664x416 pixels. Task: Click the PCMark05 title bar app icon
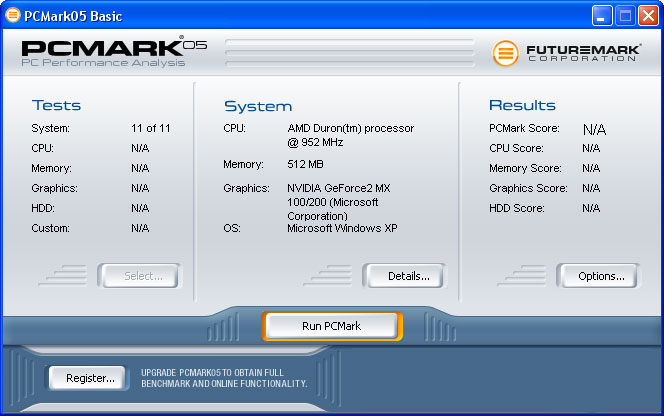coord(14,15)
